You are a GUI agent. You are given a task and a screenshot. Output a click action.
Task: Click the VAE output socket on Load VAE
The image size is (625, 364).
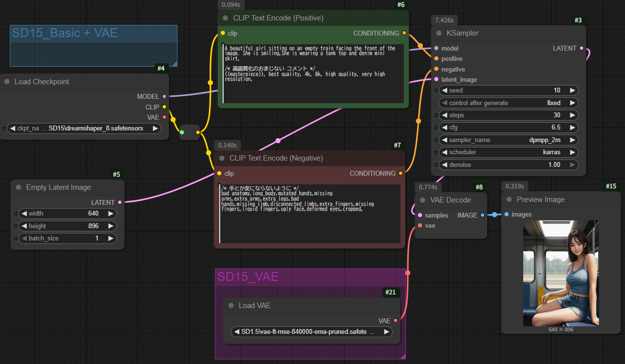pos(396,321)
